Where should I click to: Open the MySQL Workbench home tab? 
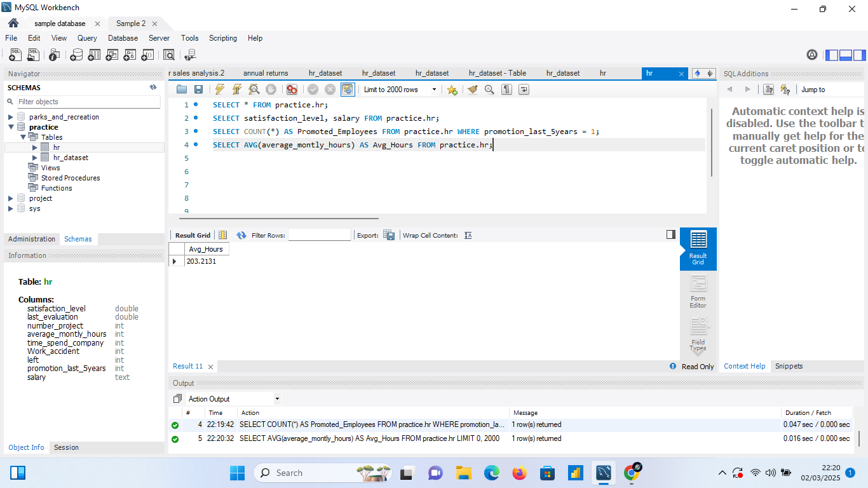[13, 23]
